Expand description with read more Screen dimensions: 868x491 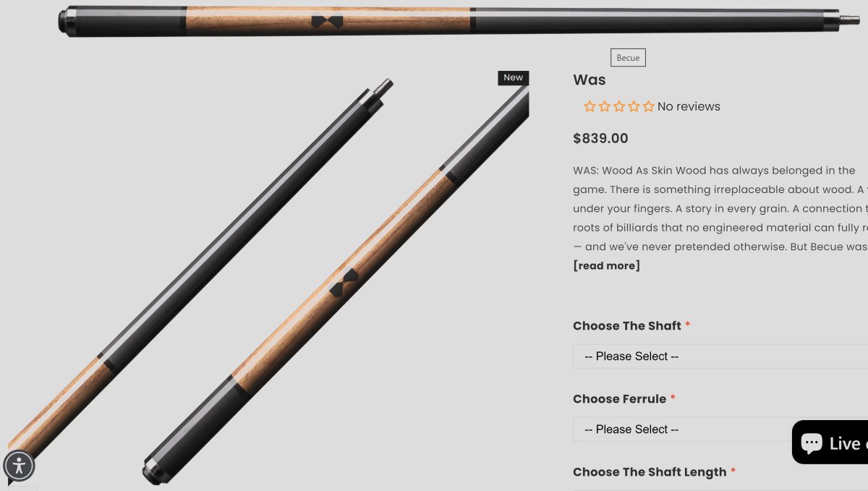click(x=606, y=265)
